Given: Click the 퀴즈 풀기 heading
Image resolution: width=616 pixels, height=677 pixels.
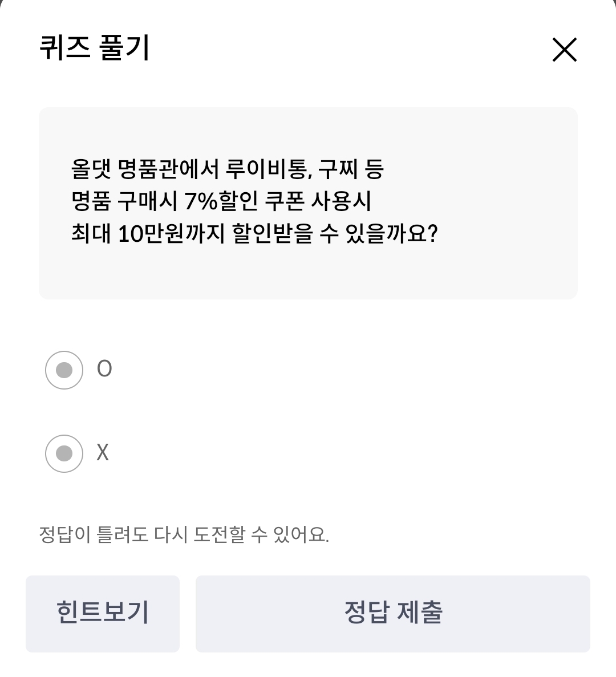Looking at the screenshot, I should click(94, 48).
